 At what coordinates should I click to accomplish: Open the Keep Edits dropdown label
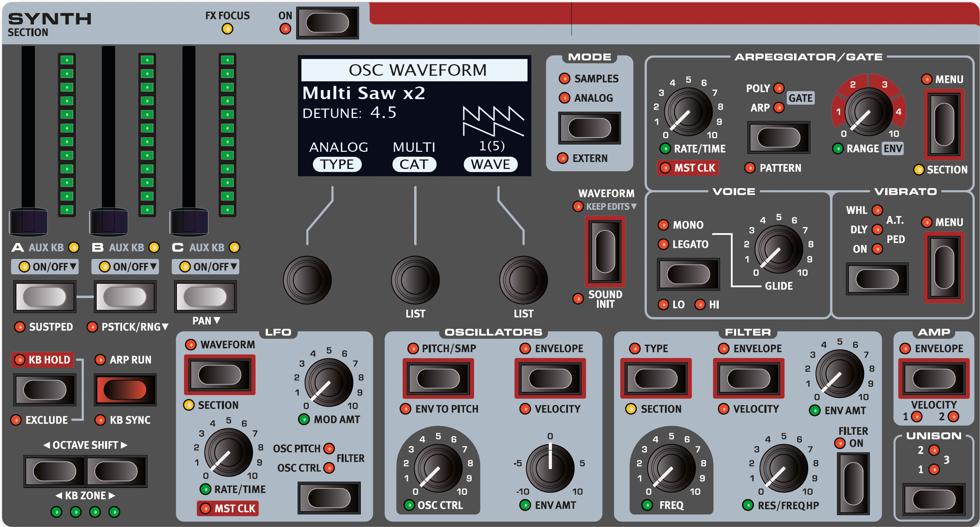(611, 207)
